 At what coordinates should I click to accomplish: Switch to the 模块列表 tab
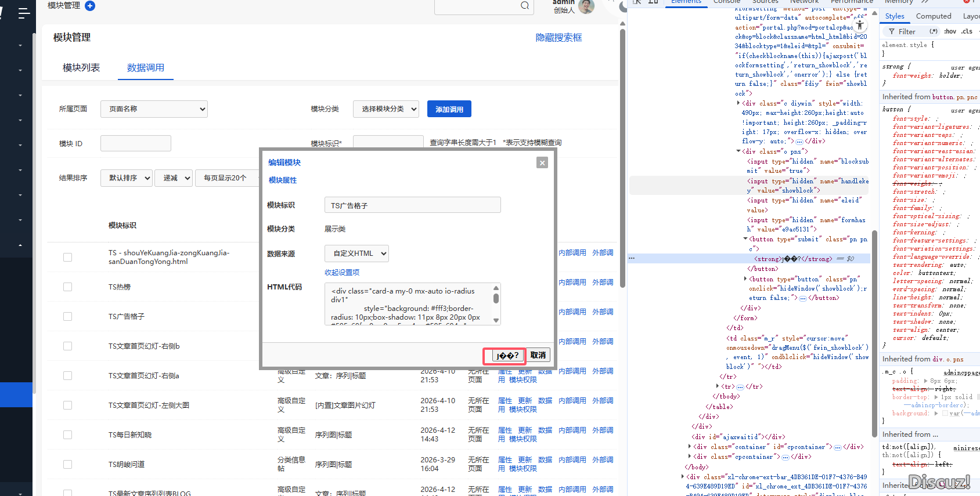coord(81,68)
